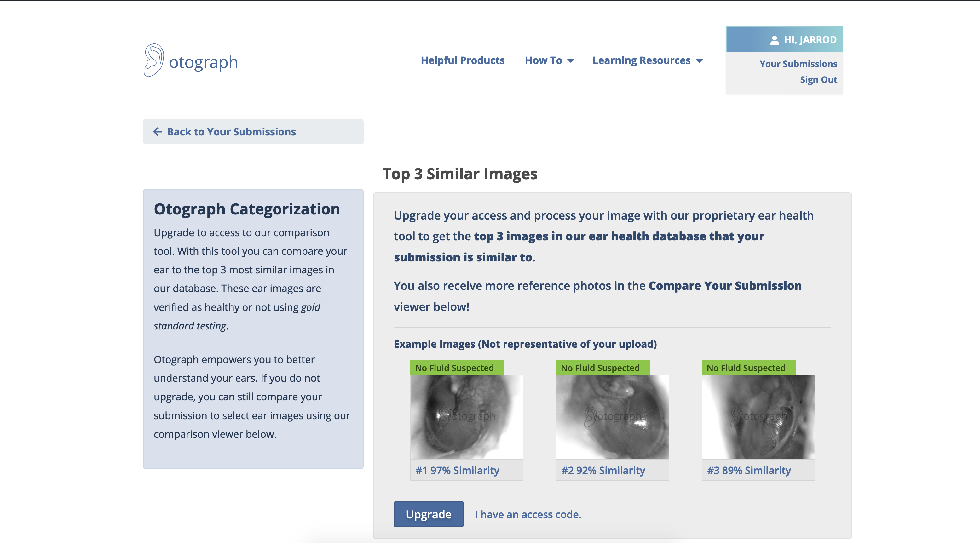This screenshot has height=543, width=980.
Task: Click the '#2 92% Similarity' caption
Action: click(603, 470)
